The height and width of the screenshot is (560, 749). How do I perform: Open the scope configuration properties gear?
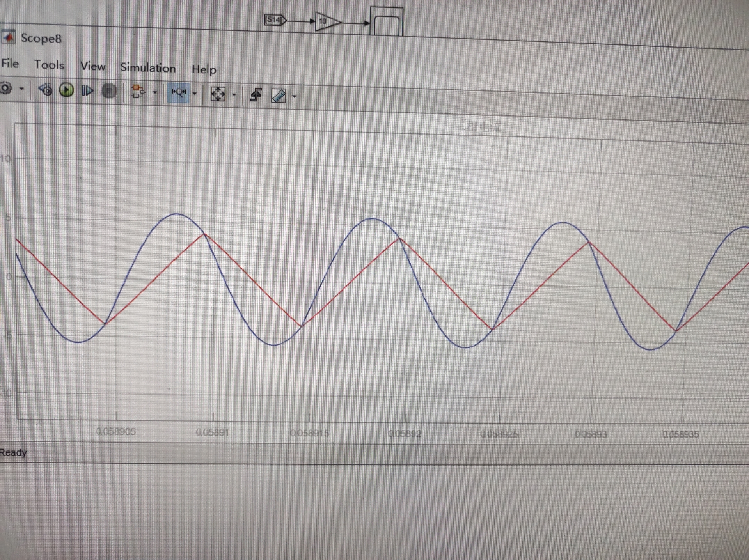[5, 89]
